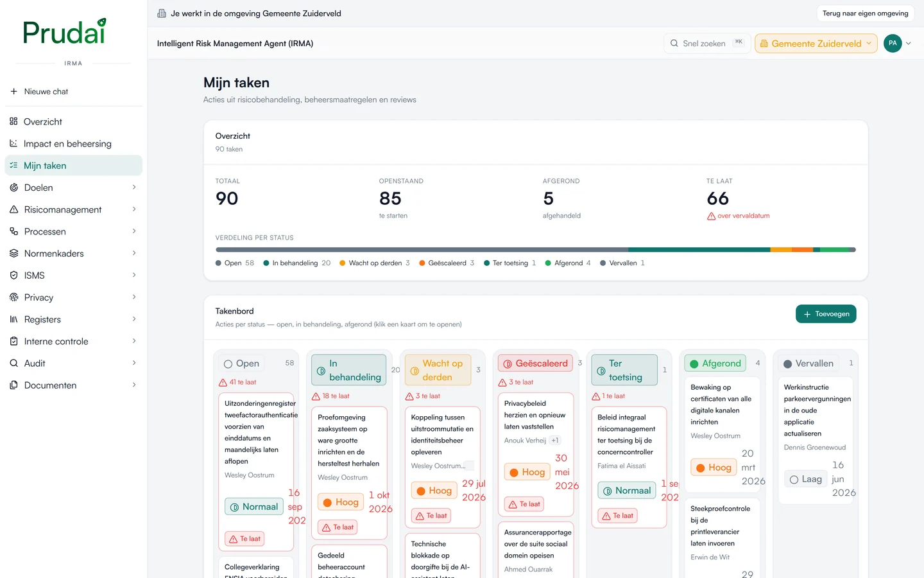Click the dark green In behandeling bar segment
The width and height of the screenshot is (924, 578).
coord(699,250)
